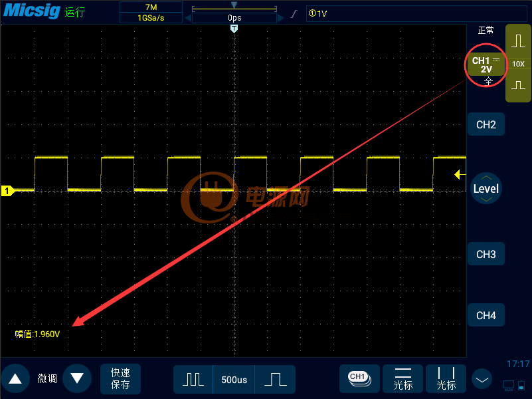Open the CH1 2V channel button
The width and height of the screenshot is (532, 399).
pos(486,65)
